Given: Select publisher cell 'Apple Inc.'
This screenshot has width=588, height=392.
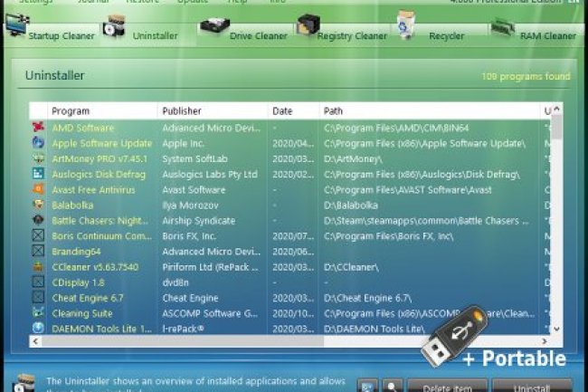Looking at the screenshot, I should pyautogui.click(x=184, y=143).
